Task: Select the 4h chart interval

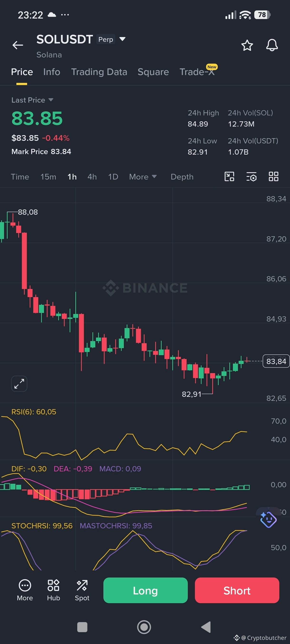Action: [92, 177]
